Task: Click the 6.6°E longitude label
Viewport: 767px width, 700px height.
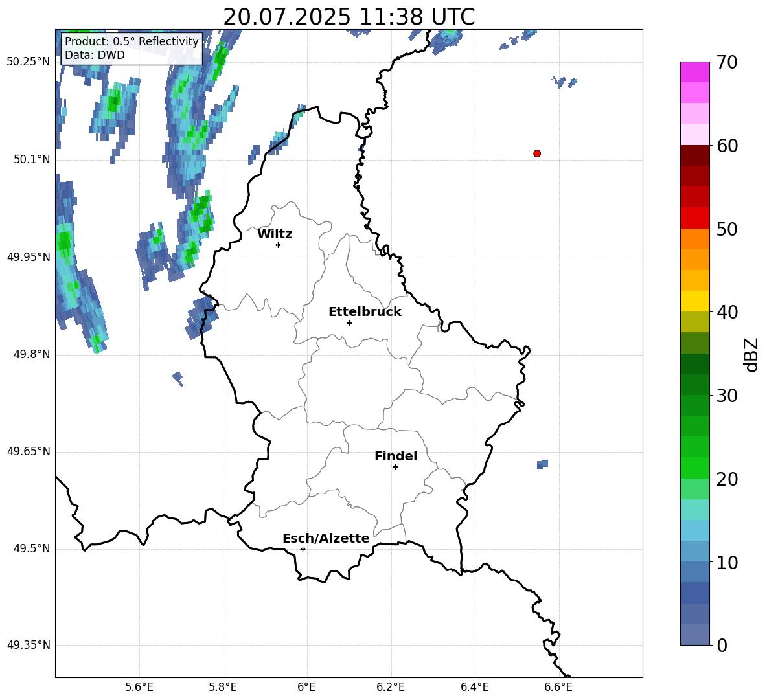Action: pos(558,688)
